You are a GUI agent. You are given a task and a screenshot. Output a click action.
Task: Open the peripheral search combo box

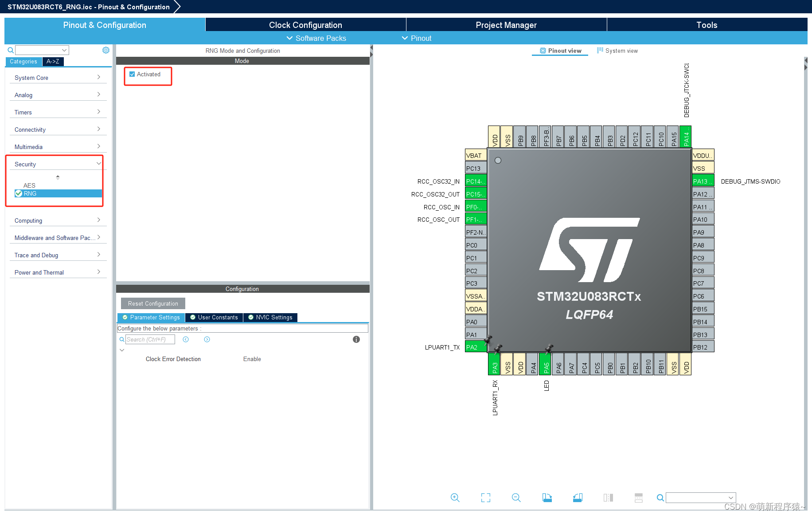(42, 50)
